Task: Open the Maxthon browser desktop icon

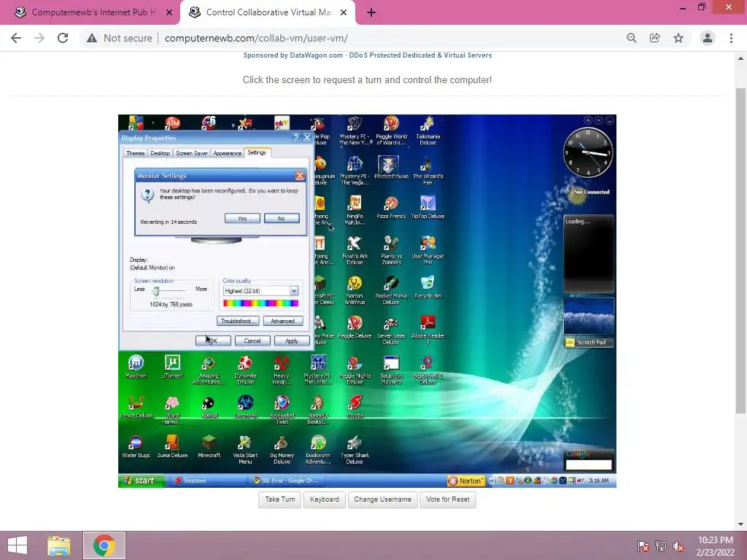Action: click(x=136, y=367)
